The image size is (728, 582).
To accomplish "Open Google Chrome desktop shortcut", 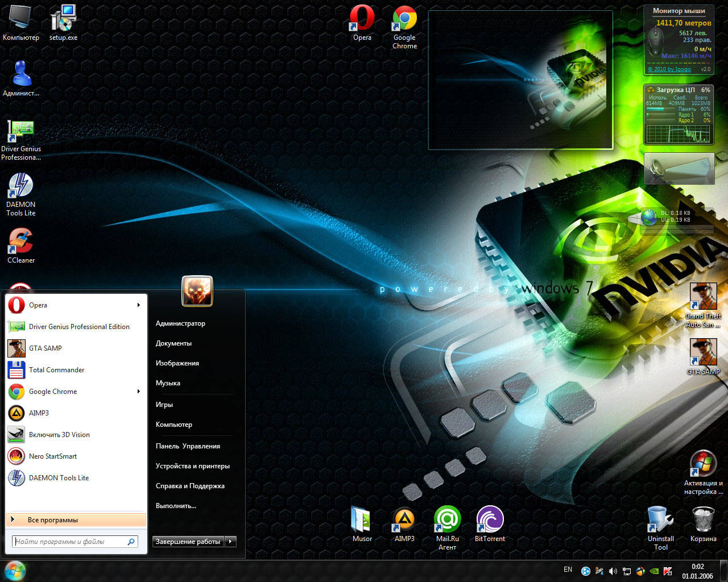I will point(404,27).
